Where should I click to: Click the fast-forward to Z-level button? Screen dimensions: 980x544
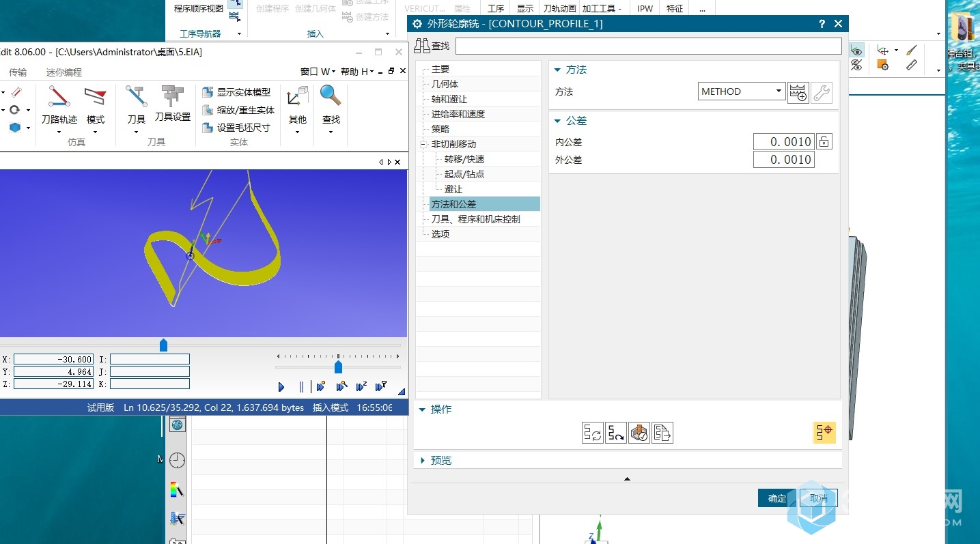click(362, 387)
